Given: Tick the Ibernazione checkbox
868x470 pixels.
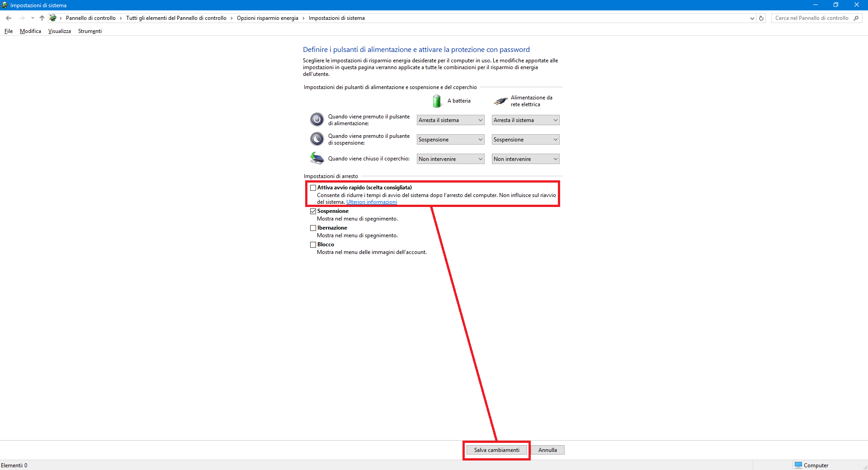Looking at the screenshot, I should 313,228.
